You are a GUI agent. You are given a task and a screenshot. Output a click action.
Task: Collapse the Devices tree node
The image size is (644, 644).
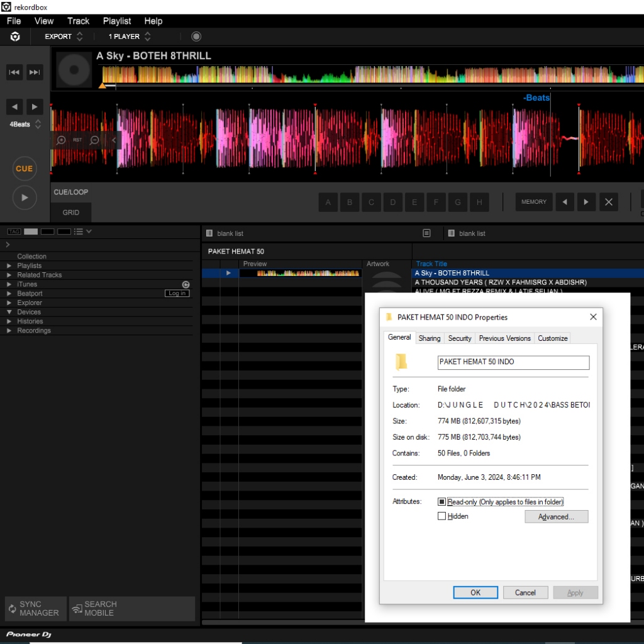[9, 312]
